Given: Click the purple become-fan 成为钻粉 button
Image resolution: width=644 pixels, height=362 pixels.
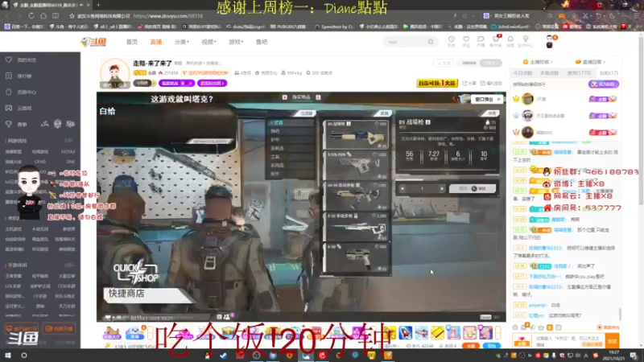Looking at the screenshot, I should click(x=603, y=84).
